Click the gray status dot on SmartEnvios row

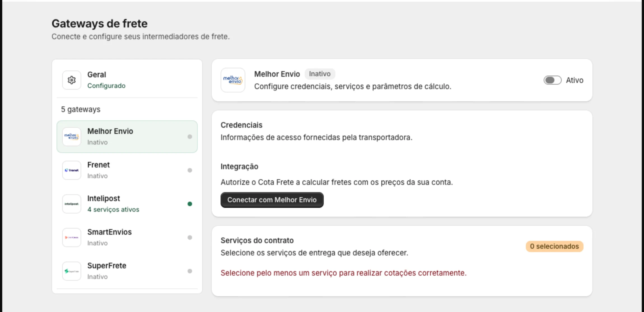tap(190, 238)
